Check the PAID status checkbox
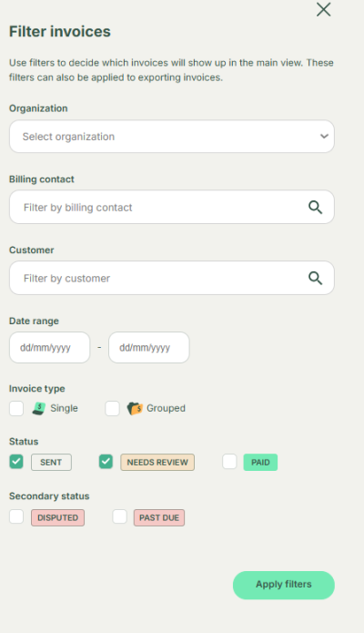364x633 pixels. click(x=229, y=462)
